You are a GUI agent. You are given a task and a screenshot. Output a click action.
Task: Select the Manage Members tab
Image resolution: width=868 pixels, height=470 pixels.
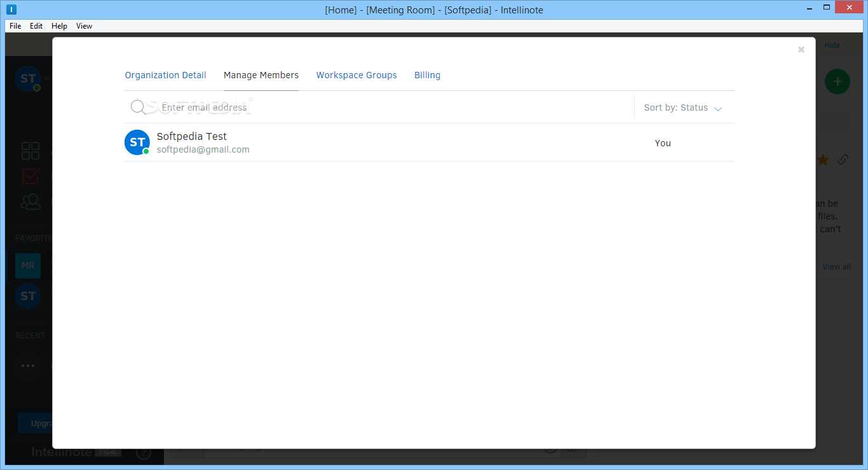(x=261, y=75)
